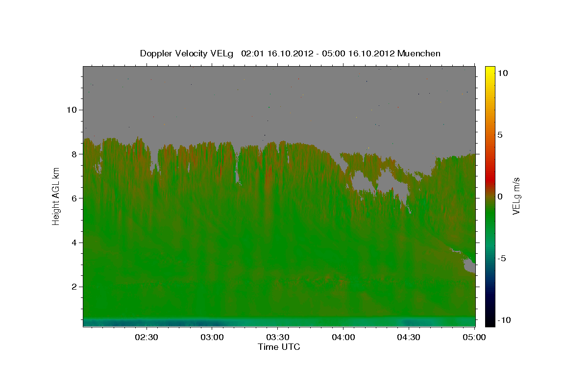Click the 04:30 time tick label
588x392 pixels.
(409, 337)
